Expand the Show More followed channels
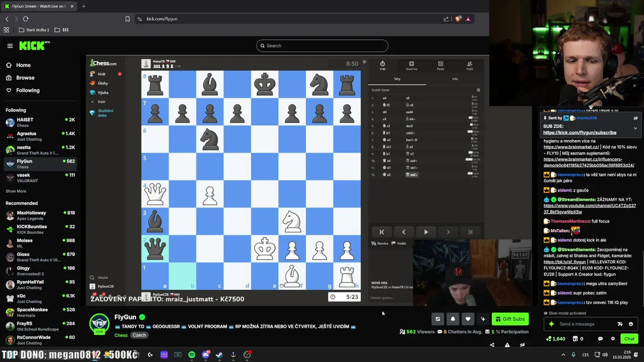The height and width of the screenshot is (362, 644). 16,191
